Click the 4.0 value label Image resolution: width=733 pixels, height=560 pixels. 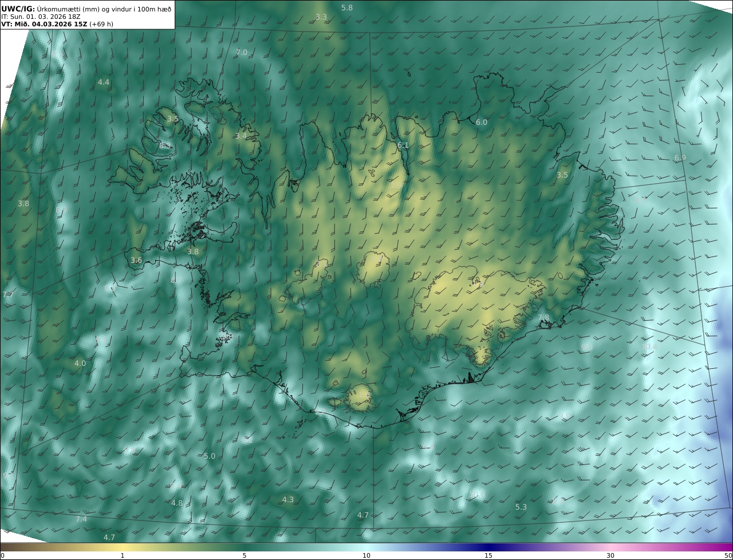tap(80, 364)
